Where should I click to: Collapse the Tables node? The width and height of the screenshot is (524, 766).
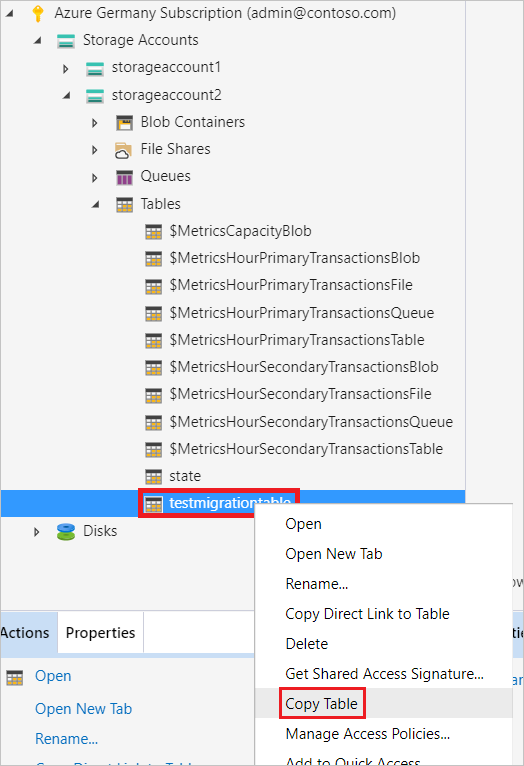(x=96, y=204)
